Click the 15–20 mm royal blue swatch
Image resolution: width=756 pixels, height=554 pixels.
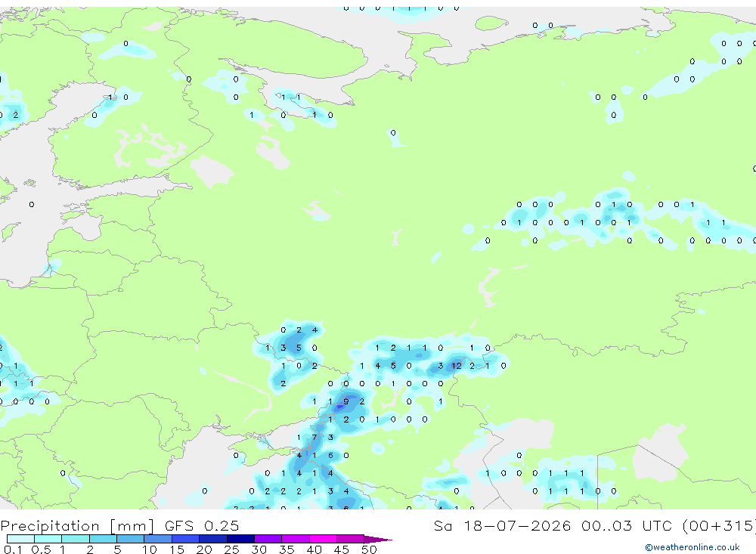click(186, 539)
